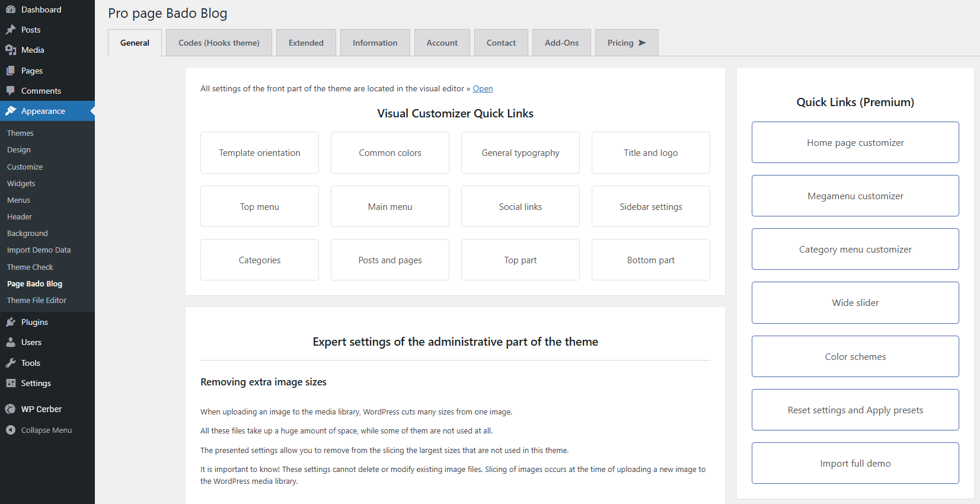Open Home page customizer premium link
The height and width of the screenshot is (504, 980).
(x=855, y=142)
